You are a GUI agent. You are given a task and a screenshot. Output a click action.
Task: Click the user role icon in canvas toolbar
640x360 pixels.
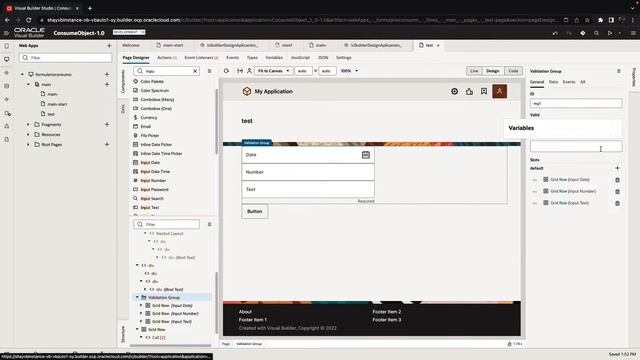(x=249, y=71)
